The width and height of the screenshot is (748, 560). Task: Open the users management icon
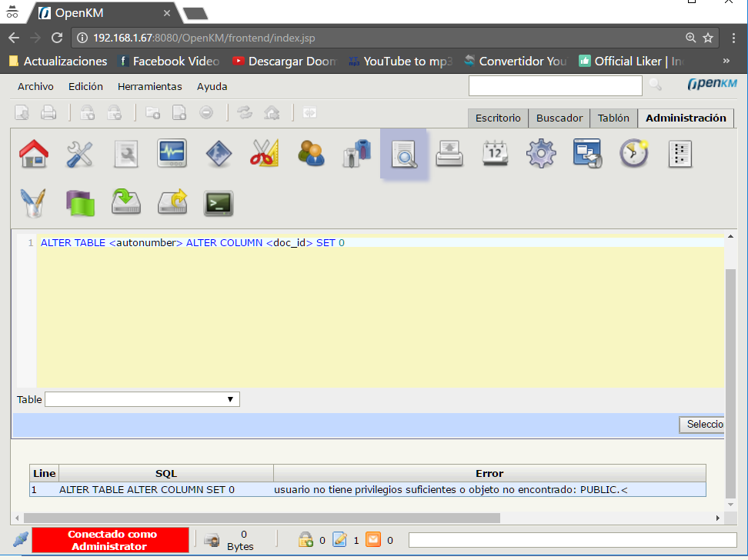pyautogui.click(x=311, y=154)
